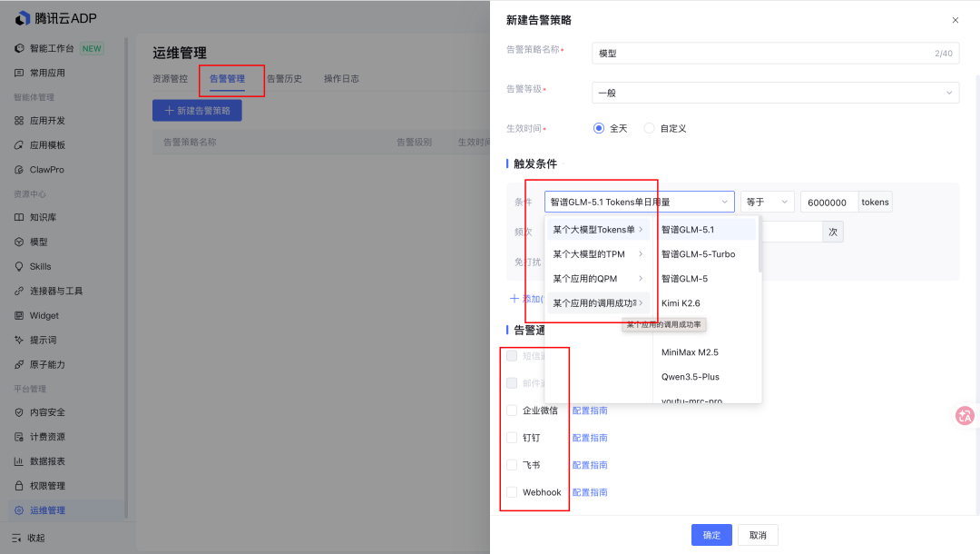Open 计费资源 sidebar icon

pos(19,437)
